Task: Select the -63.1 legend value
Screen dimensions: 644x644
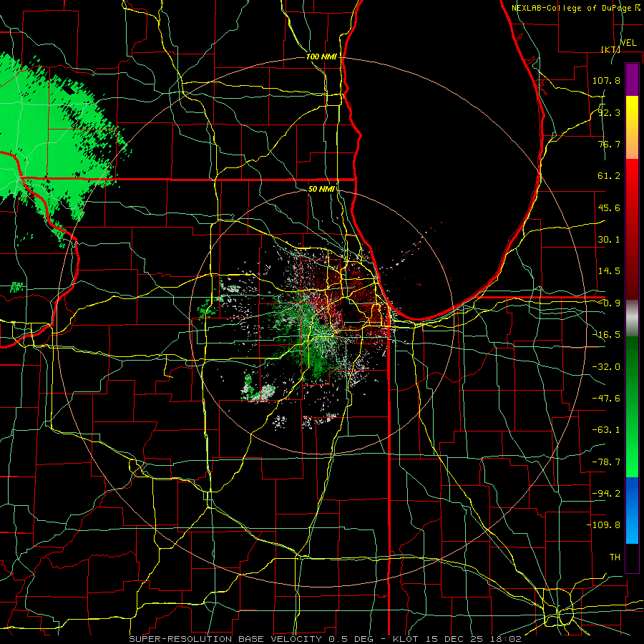Action: [606, 430]
